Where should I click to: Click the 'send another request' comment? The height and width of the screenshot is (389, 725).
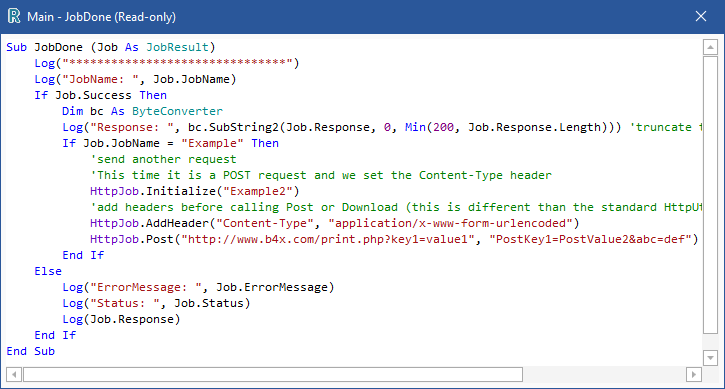(163, 159)
